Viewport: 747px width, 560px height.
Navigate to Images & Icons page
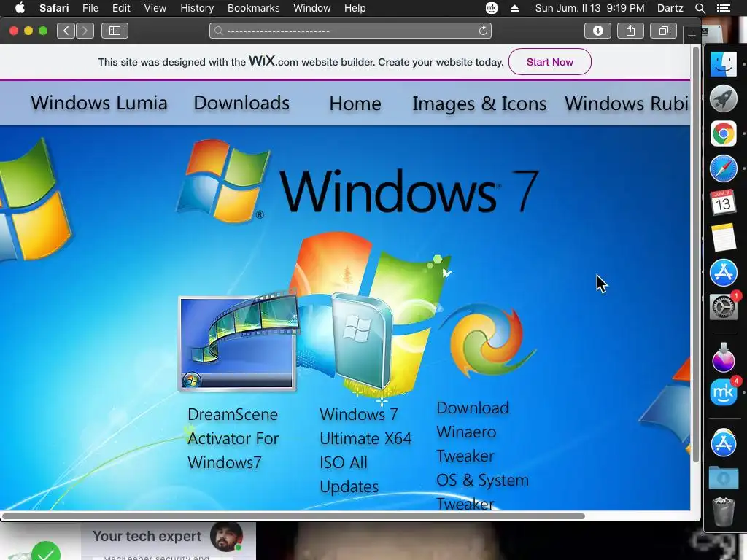click(479, 104)
